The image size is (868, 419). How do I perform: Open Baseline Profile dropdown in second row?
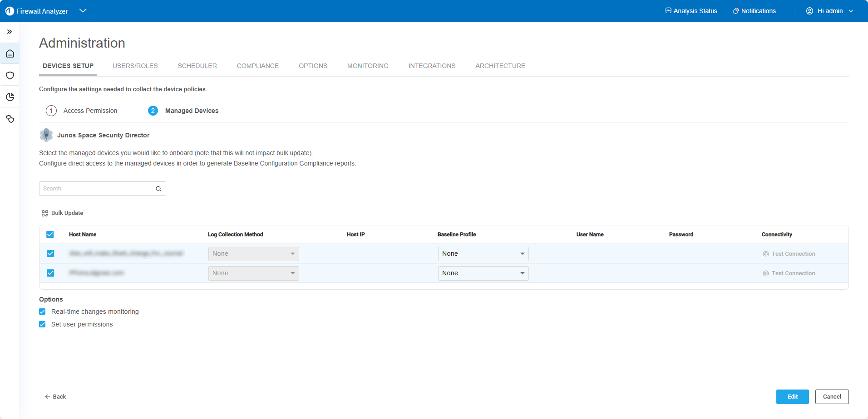click(483, 273)
